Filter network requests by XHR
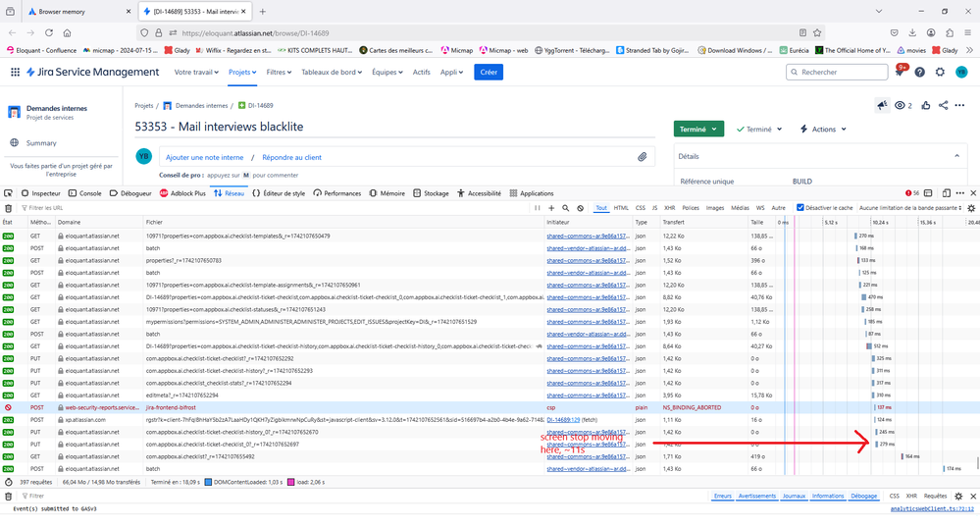The image size is (980, 527). click(x=669, y=207)
